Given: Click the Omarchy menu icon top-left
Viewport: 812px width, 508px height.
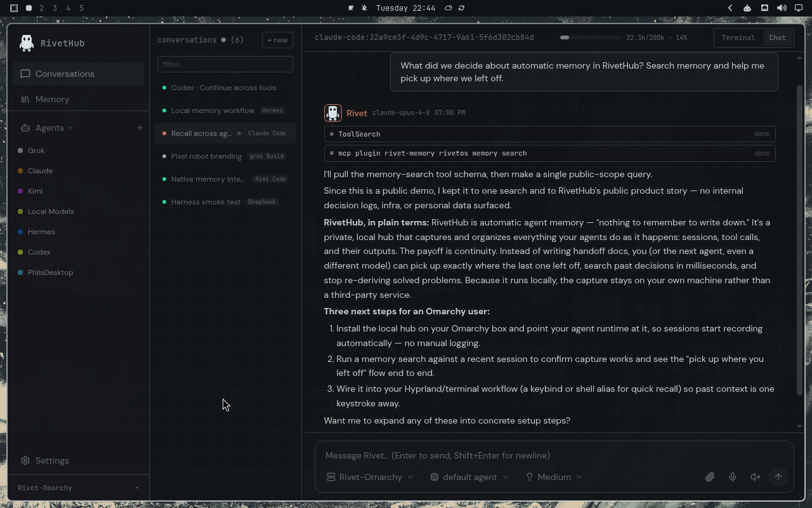Looking at the screenshot, I should tap(13, 8).
